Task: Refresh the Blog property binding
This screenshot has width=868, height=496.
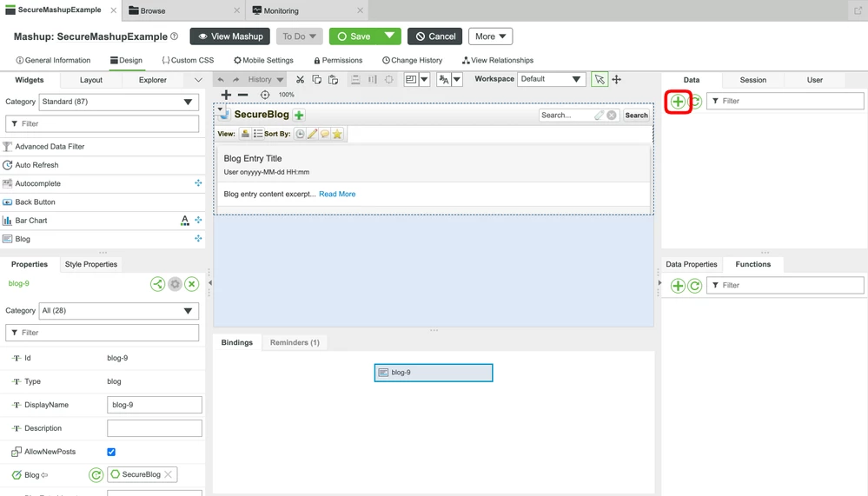Action: (x=96, y=475)
